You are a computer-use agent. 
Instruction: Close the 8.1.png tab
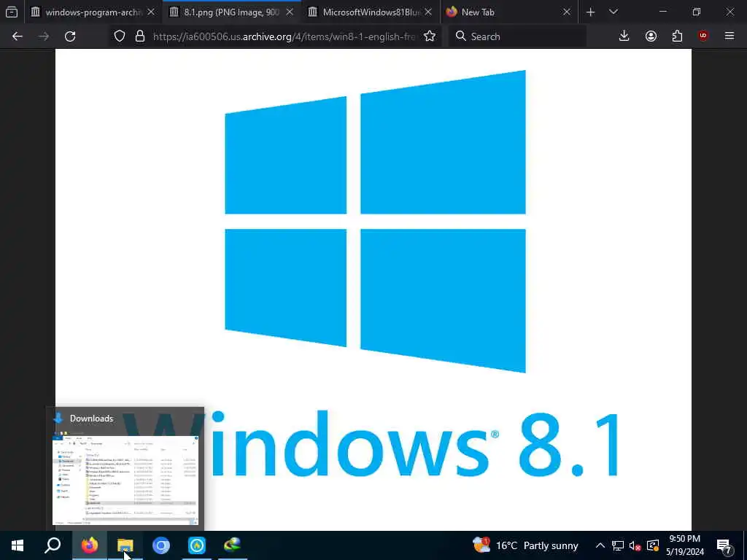click(x=290, y=12)
